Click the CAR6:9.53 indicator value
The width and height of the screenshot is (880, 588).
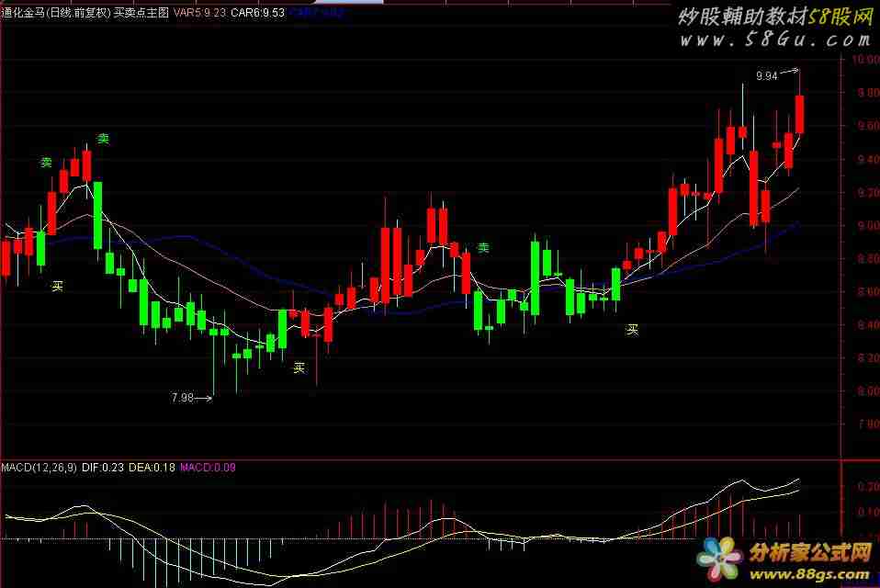(258, 12)
